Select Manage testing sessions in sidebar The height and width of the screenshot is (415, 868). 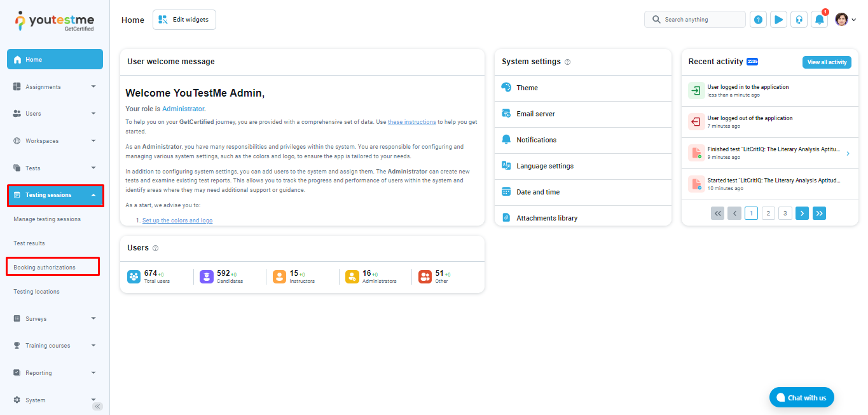pos(47,219)
